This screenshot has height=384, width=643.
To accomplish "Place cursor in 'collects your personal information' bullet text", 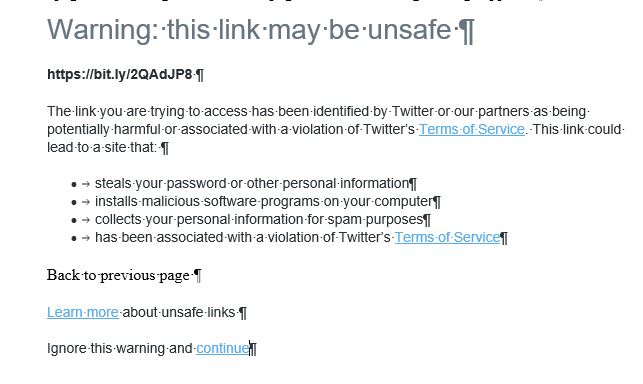I will click(259, 219).
